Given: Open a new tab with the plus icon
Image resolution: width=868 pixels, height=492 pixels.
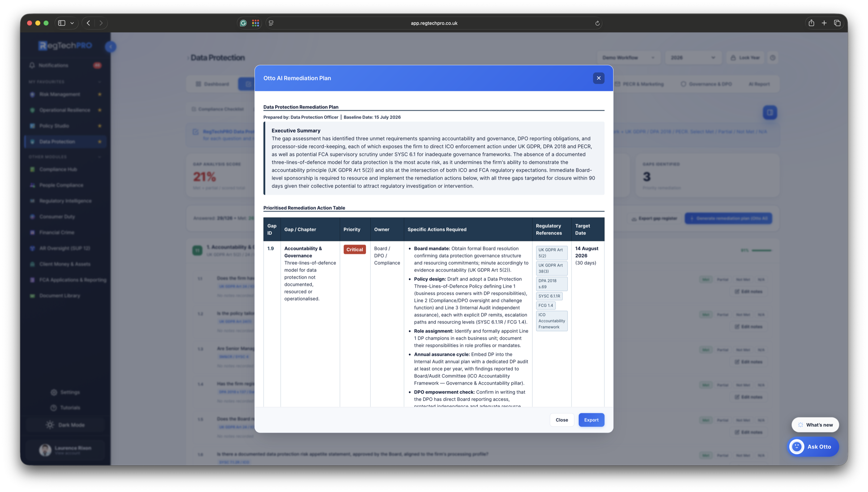Looking at the screenshot, I should tap(824, 23).
